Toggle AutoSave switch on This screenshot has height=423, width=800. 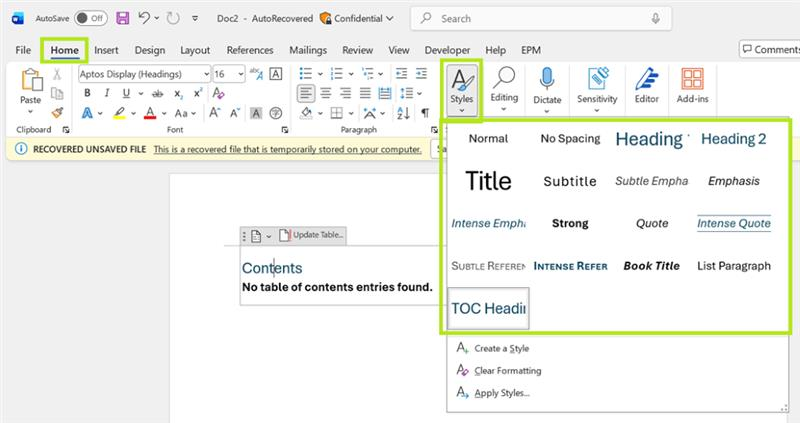[90, 18]
